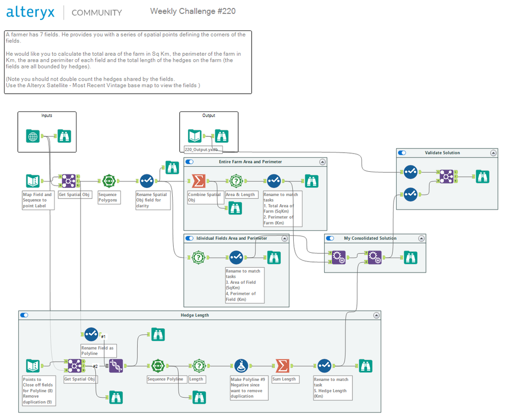Collapse the Validate Solution container
Image resolution: width=506 pixels, height=420 pixels.
[x=493, y=152]
